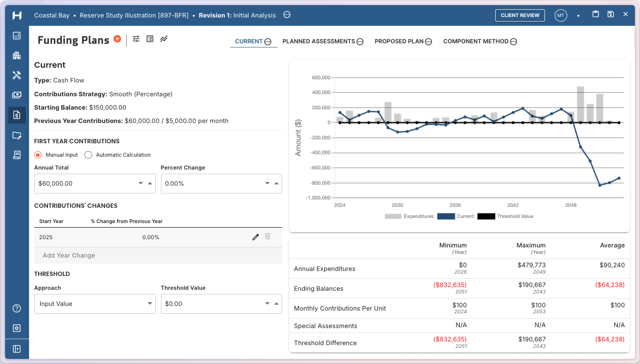Open the Percent Change dropdown

pyautogui.click(x=267, y=183)
